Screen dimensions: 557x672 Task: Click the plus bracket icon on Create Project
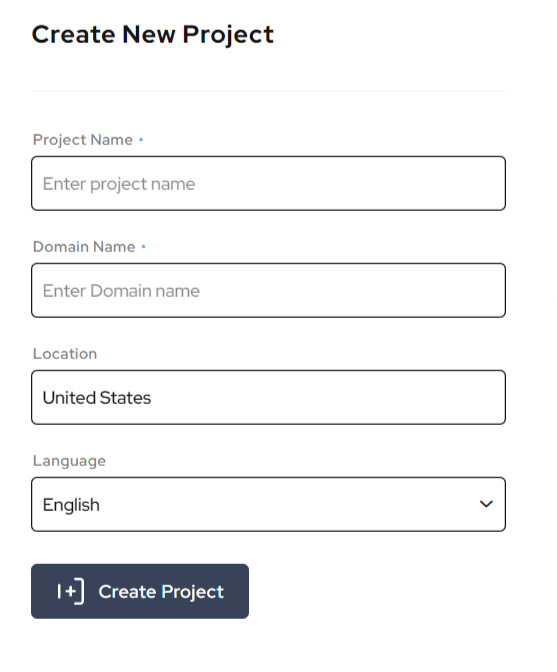tap(71, 591)
